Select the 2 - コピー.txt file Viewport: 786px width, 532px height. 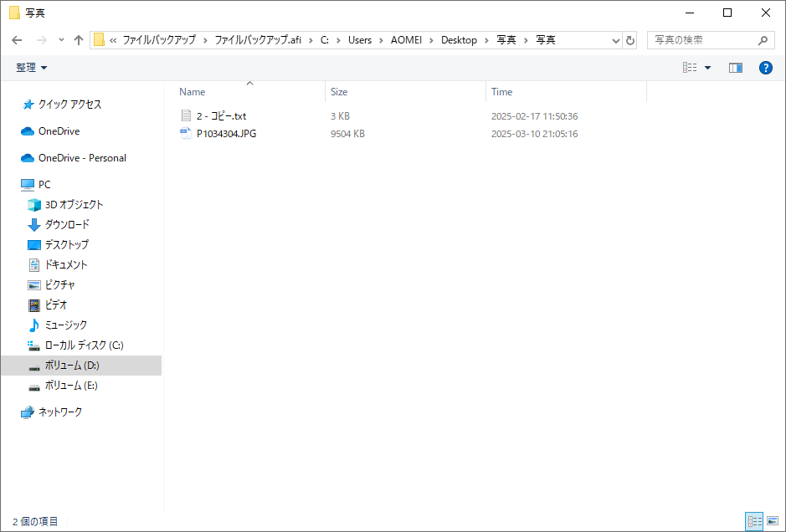tap(221, 116)
